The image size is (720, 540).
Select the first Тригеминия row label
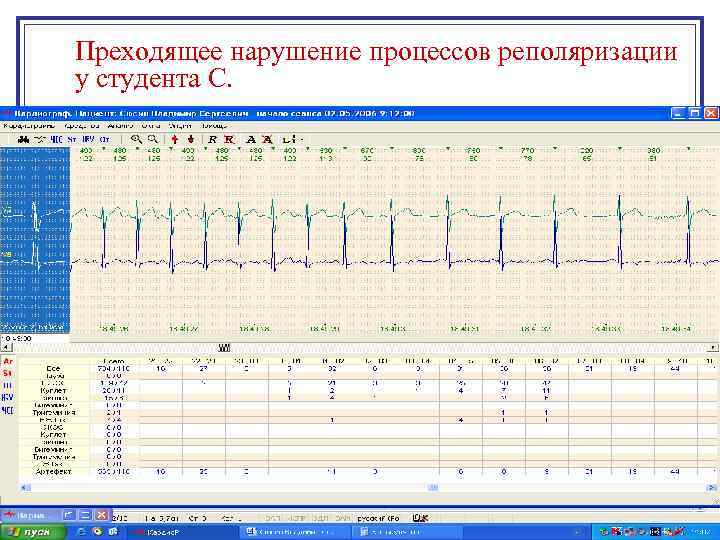(54, 412)
